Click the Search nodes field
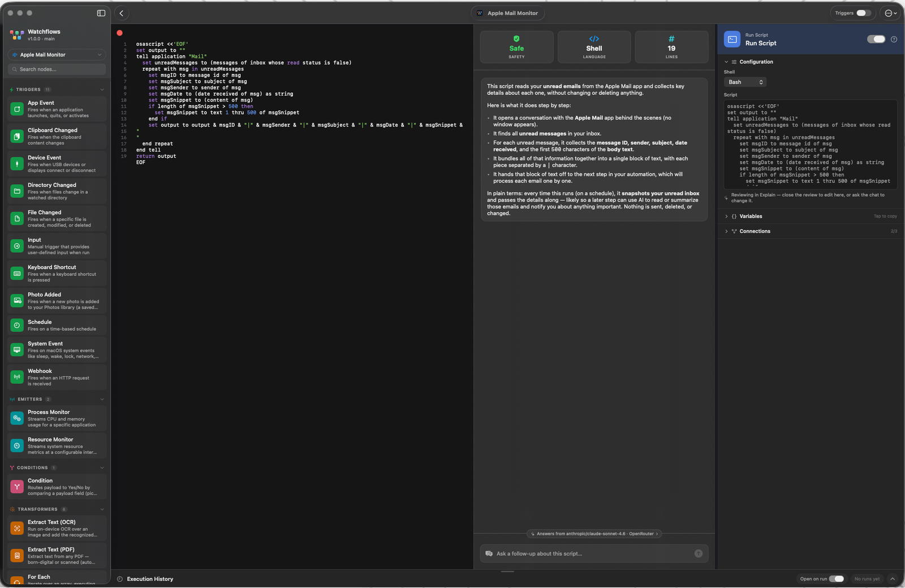905x588 pixels. click(57, 69)
